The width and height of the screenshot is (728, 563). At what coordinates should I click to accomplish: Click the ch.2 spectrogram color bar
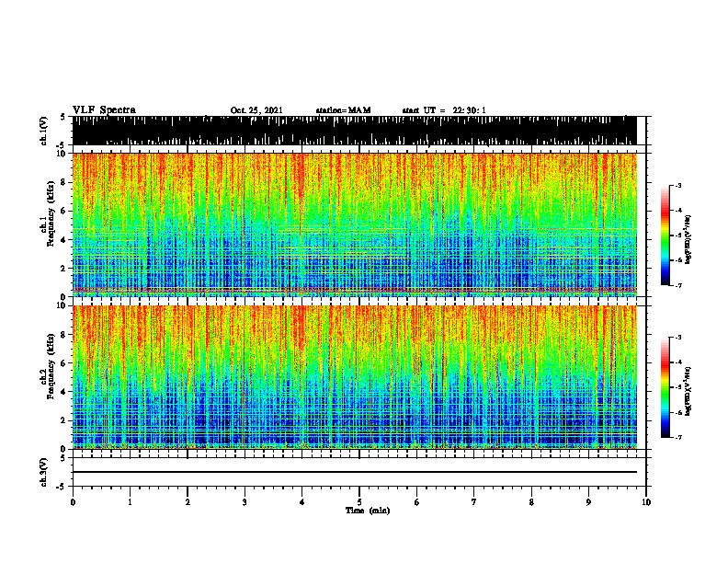pos(665,387)
